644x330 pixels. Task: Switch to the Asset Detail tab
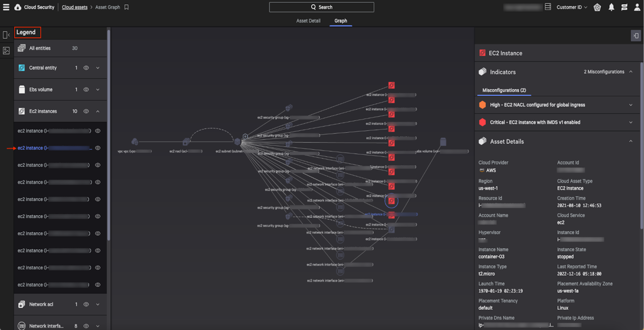[308, 21]
